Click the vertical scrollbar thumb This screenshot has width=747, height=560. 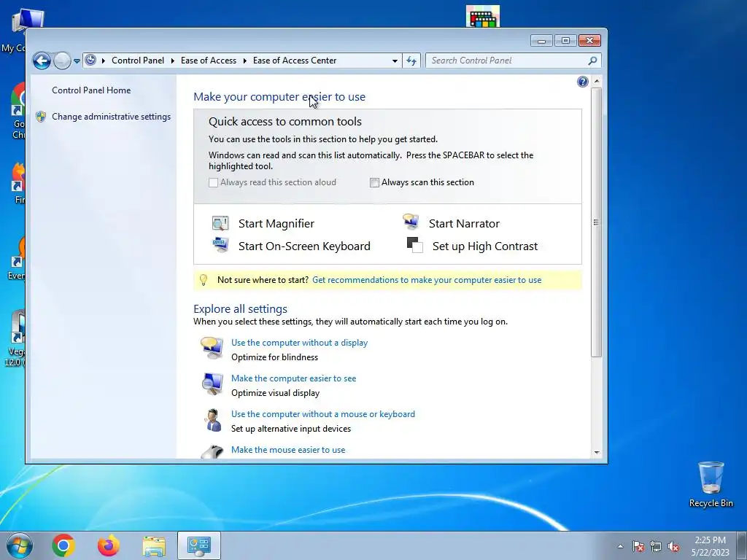597,222
